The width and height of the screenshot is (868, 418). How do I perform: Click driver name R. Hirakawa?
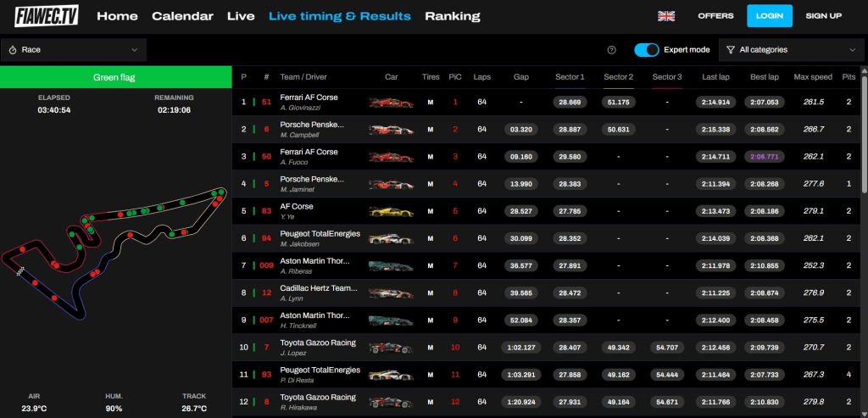point(298,408)
